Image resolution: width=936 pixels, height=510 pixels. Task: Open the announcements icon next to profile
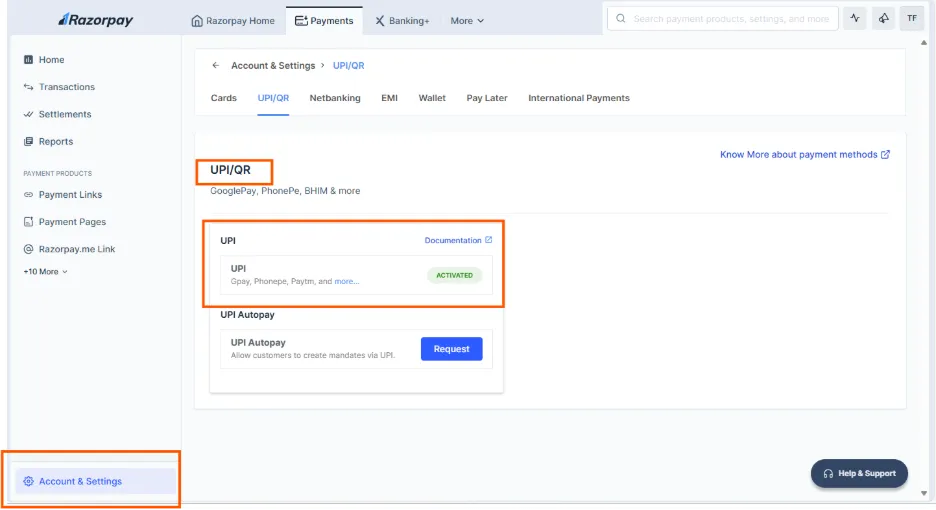[x=883, y=19]
